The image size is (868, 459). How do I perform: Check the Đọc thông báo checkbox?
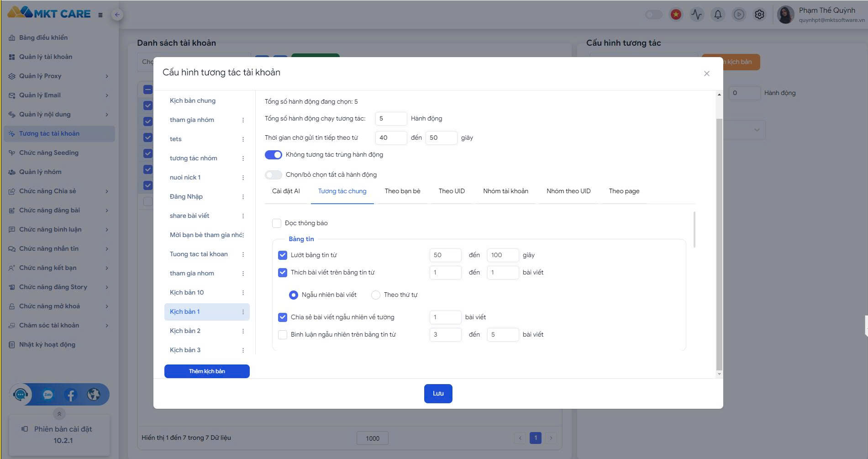pos(277,223)
